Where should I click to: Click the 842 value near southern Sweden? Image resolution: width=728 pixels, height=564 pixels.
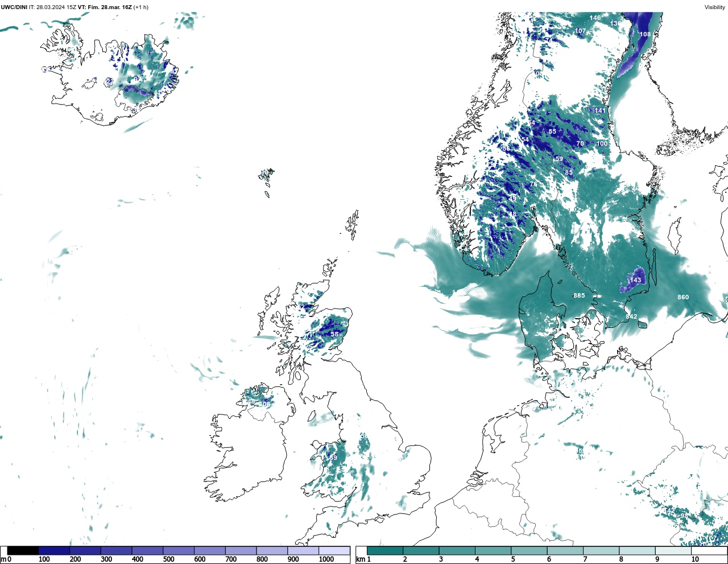click(631, 316)
